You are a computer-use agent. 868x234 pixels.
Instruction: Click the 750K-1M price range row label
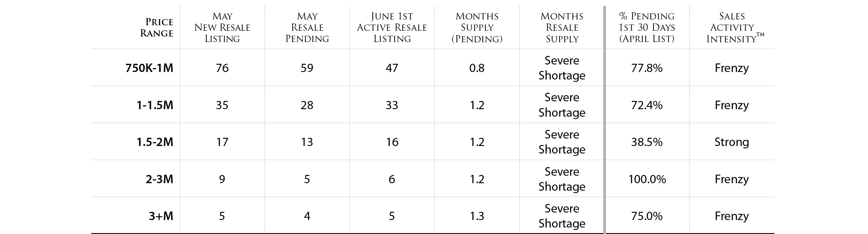tap(149, 68)
